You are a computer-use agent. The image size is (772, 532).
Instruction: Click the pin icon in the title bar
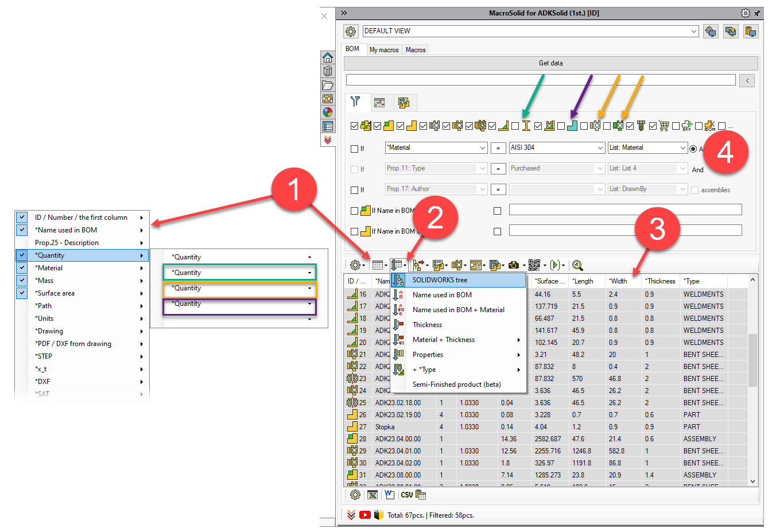pos(757,13)
